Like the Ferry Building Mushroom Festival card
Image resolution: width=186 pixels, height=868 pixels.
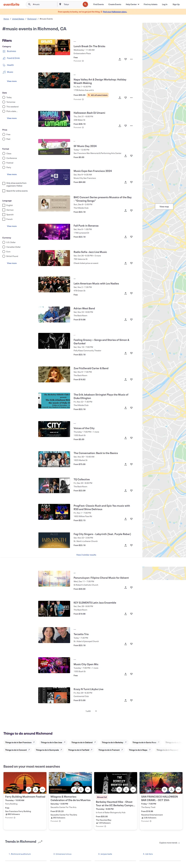[x=28, y=789]
